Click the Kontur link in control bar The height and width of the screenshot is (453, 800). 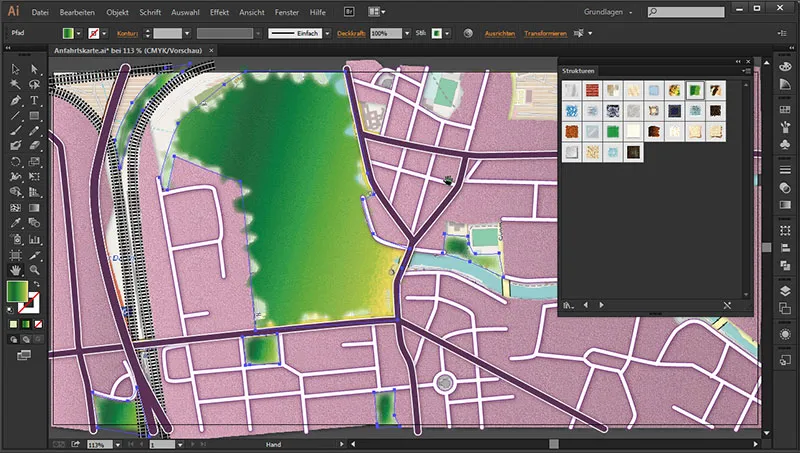coord(127,33)
